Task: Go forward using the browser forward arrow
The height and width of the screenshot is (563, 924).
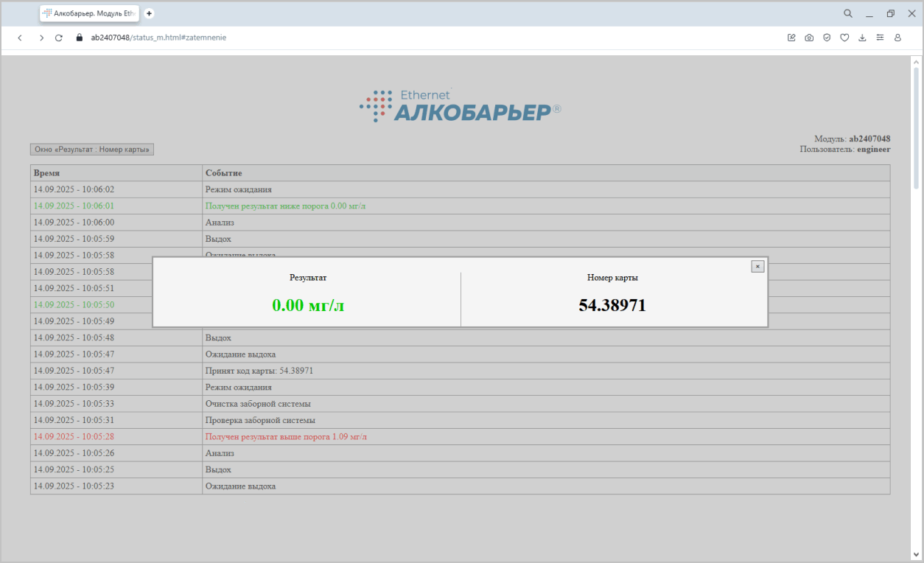Action: click(x=41, y=38)
